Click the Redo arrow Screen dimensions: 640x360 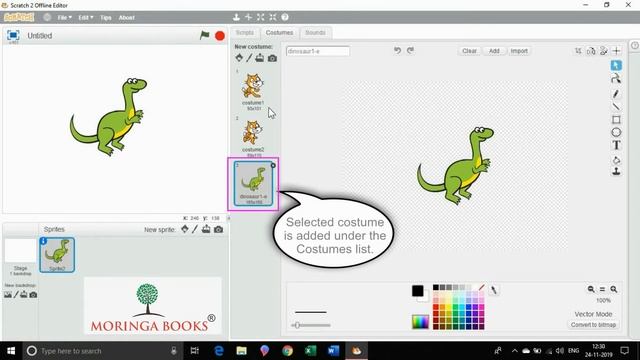pos(410,50)
